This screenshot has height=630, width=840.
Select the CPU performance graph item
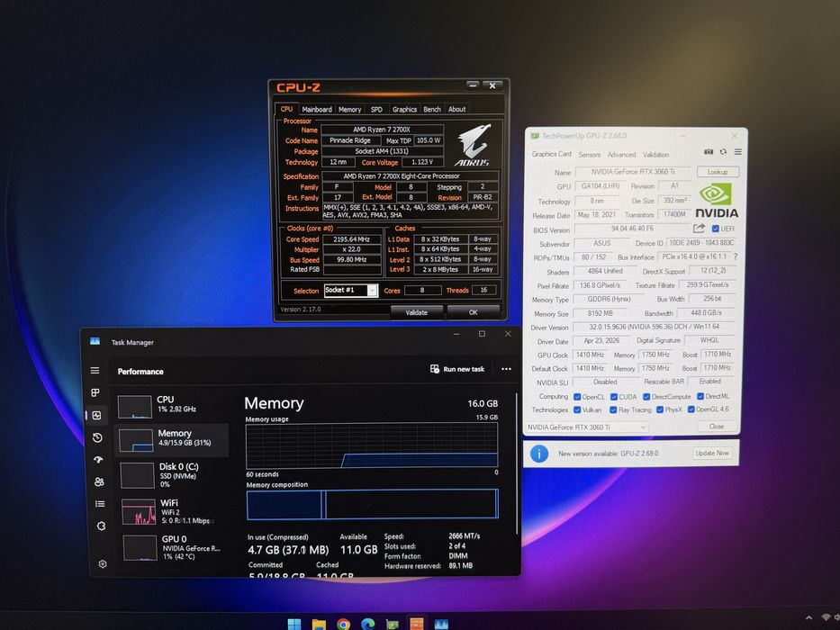[171, 407]
